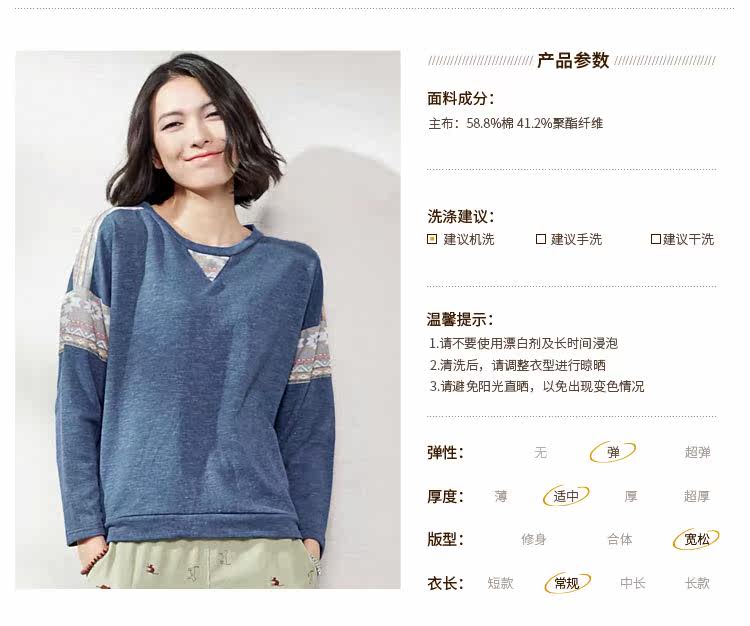Select 合体 fit option
This screenshot has height=626, width=750.
coord(620,540)
